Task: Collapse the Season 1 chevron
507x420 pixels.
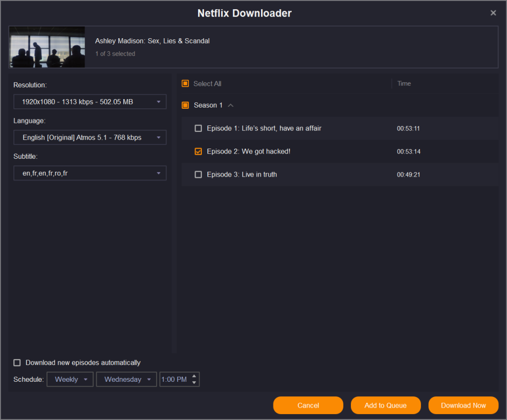Action: (230, 106)
